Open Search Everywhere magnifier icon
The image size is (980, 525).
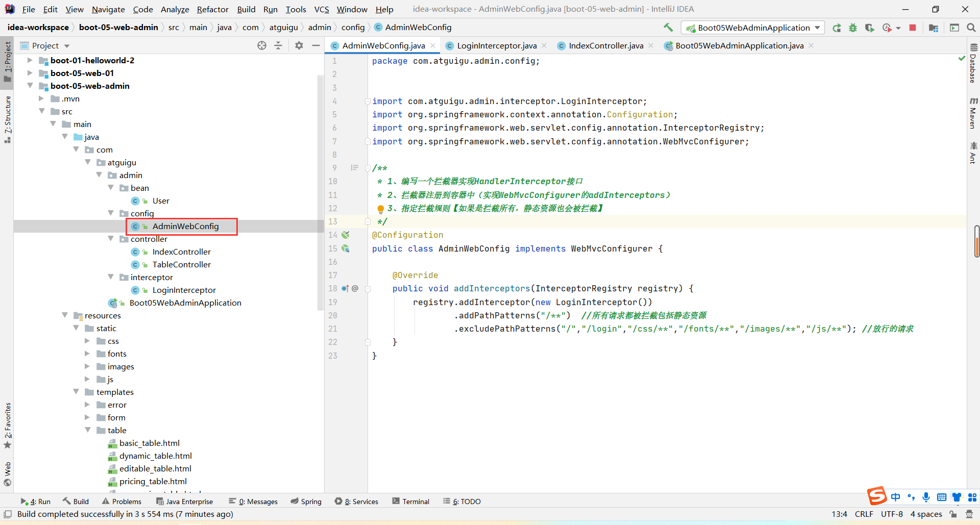[x=971, y=28]
